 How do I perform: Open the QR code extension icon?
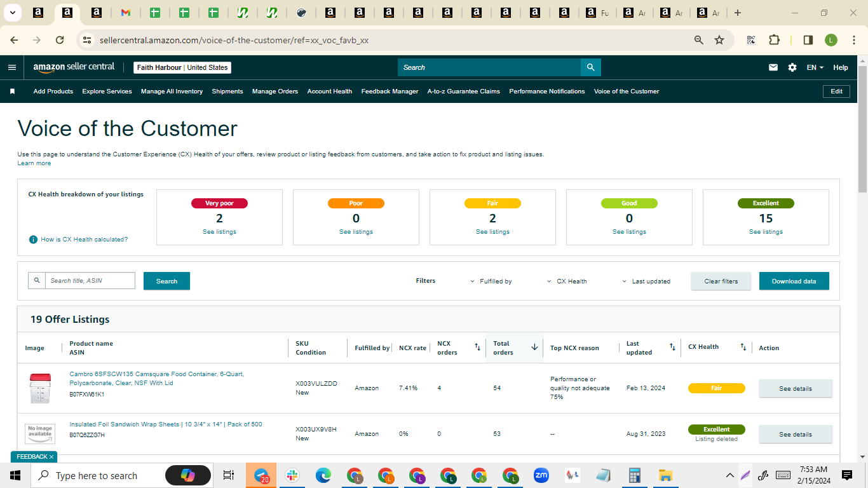[x=751, y=40]
